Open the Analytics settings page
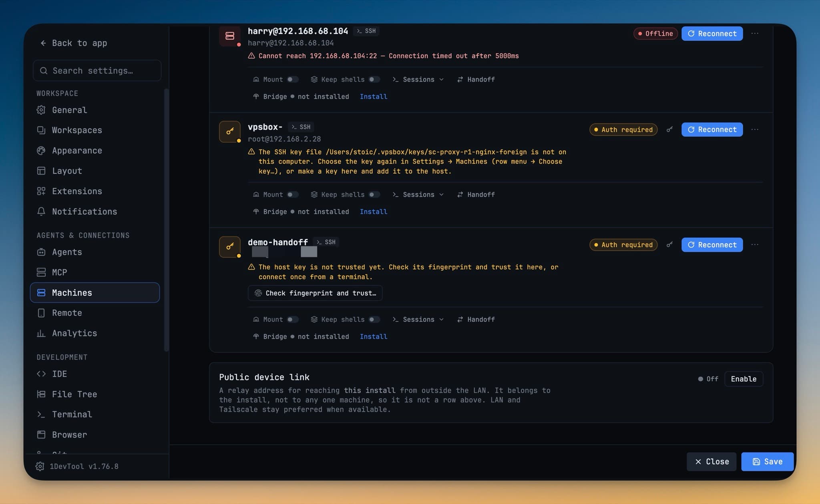This screenshot has width=820, height=504. 95,333
